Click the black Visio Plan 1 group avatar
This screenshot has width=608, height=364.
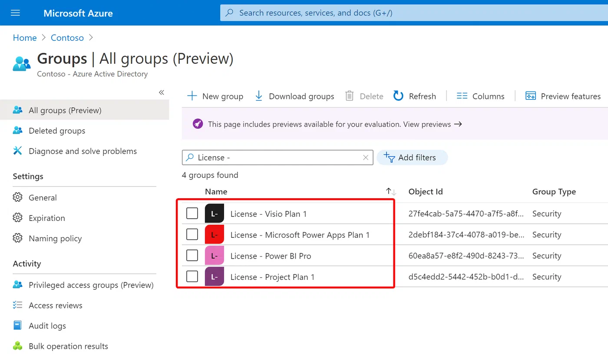214,213
